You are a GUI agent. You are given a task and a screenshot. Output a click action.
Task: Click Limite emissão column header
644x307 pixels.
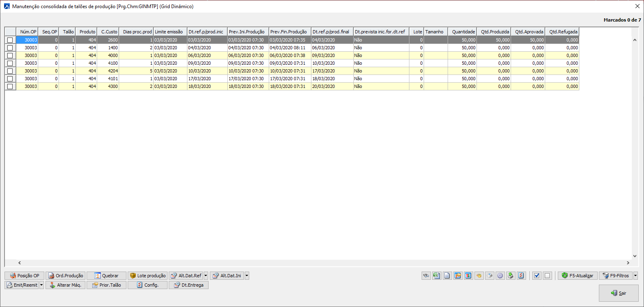pos(170,32)
